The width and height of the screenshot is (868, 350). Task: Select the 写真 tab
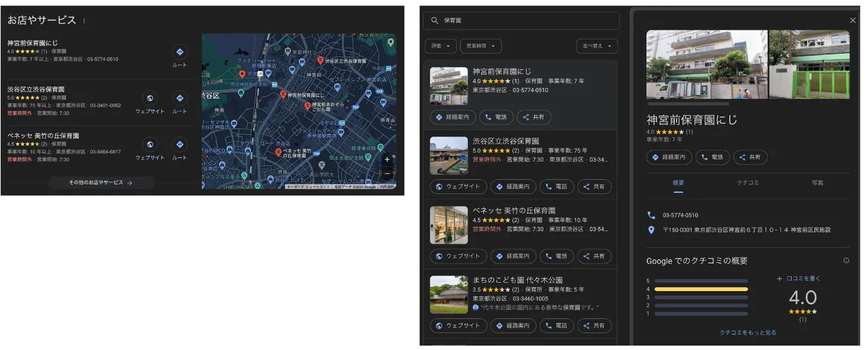coord(817,183)
